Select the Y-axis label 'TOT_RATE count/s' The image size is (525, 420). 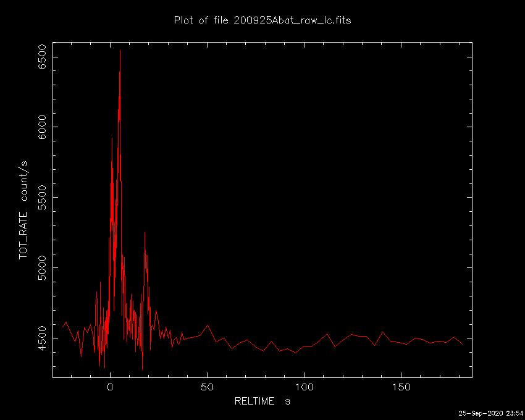[23, 210]
